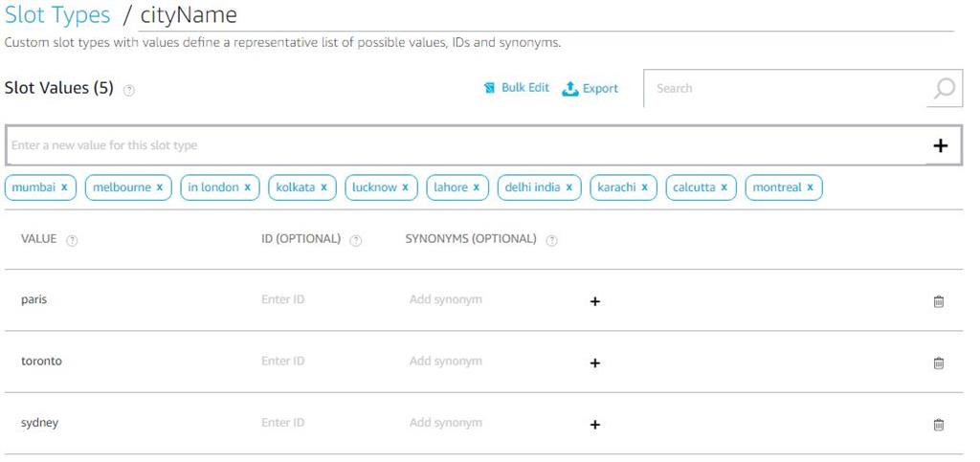Focus the new slot value input
Screen dimensions: 980x462
pos(459,145)
